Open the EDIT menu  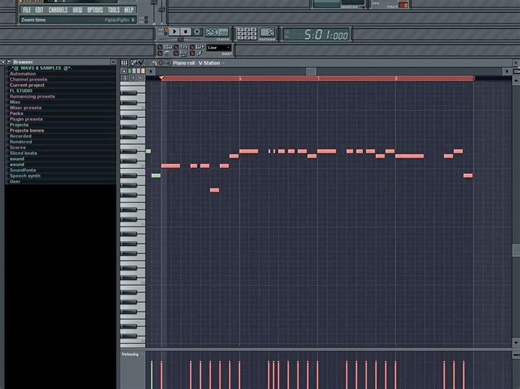tap(39, 10)
